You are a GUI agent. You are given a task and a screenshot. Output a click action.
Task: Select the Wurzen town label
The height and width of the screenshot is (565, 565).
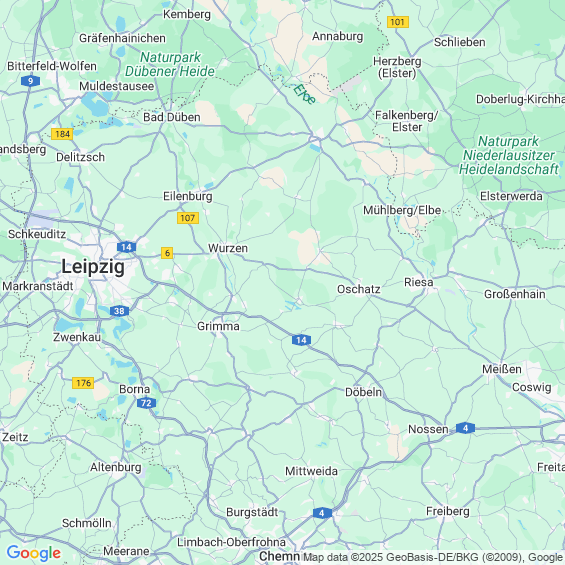click(228, 248)
